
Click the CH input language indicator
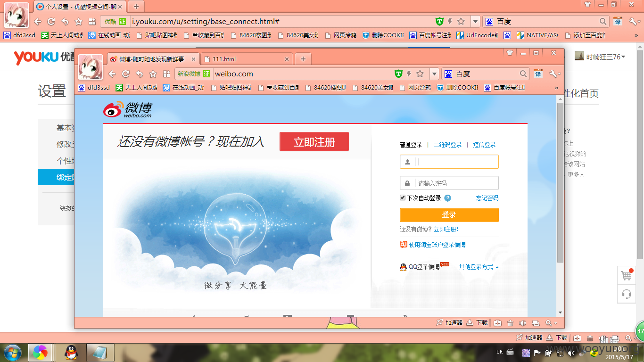coord(500,352)
